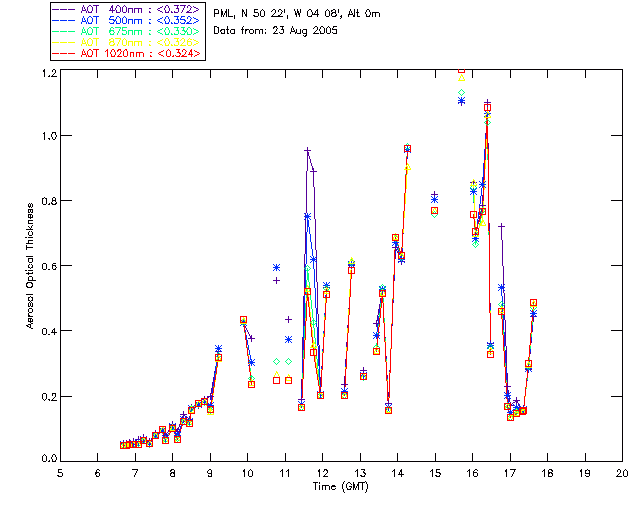Viewport: 640px width, 512px height.
Task: Click the purple 400nm peak near 0.95 before 12 GMT
Action: [x=307, y=150]
